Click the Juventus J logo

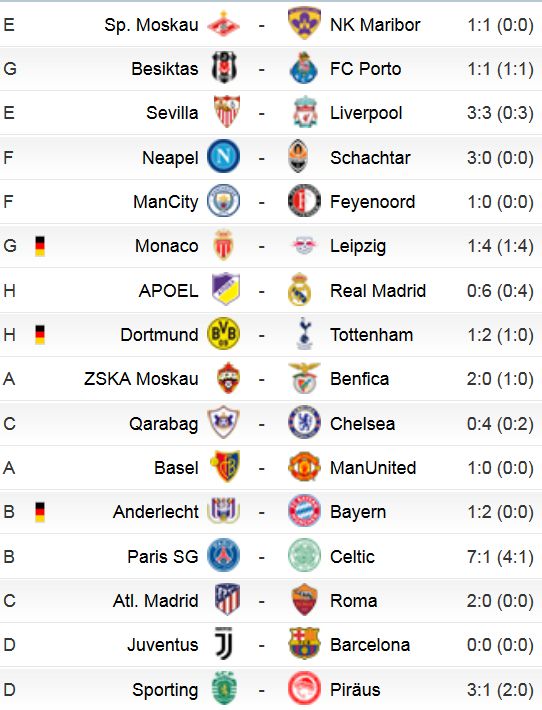(x=224, y=644)
